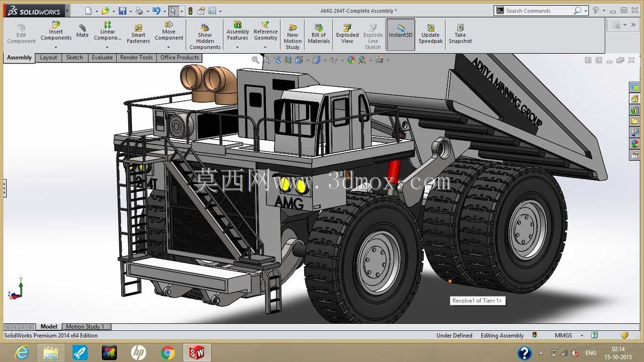Open File Properties icon
Image resolution: width=644 pixels, height=362 pixels.
pyautogui.click(x=201, y=11)
